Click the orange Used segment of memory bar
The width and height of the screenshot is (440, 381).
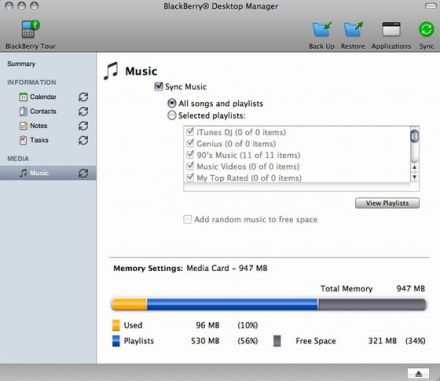(x=129, y=304)
